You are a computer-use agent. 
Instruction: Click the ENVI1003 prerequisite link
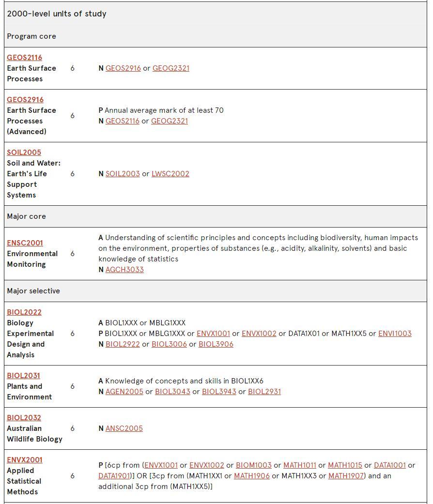[x=395, y=333]
